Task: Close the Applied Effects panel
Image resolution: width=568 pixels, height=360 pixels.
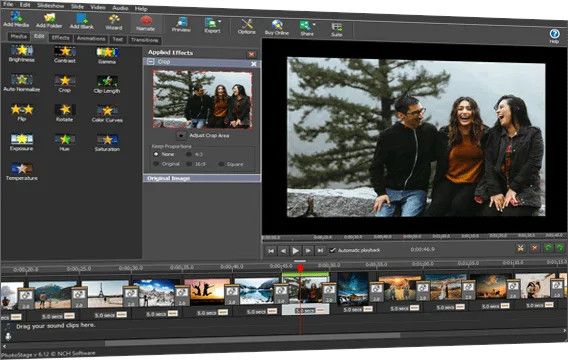Action: click(251, 54)
